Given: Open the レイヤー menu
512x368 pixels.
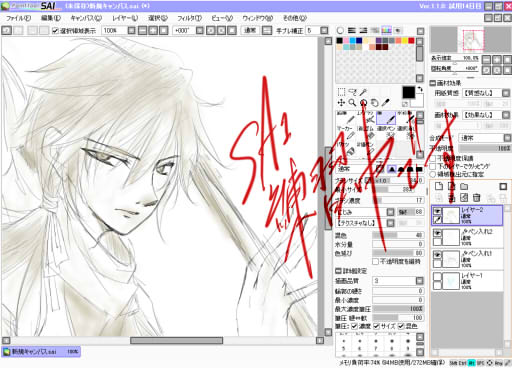Looking at the screenshot, I should click(125, 18).
